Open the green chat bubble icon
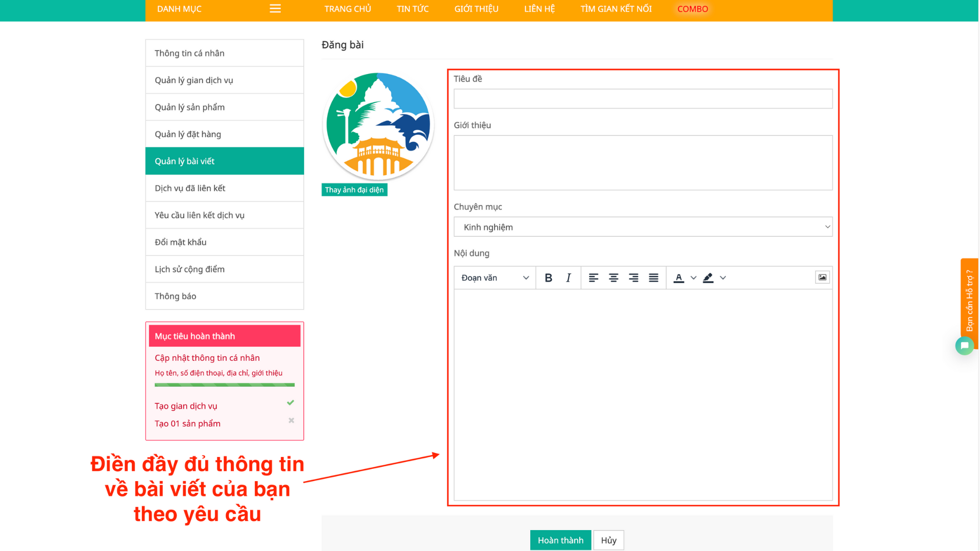Screen dimensions: 980x551 (964, 345)
